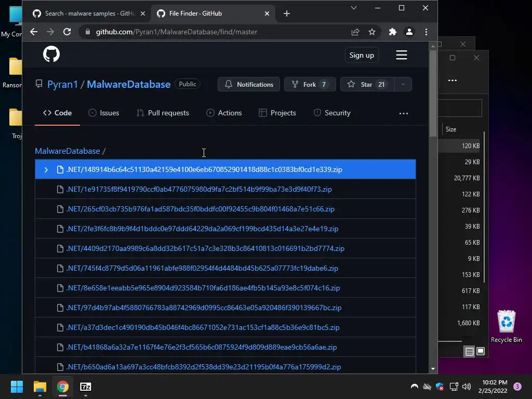Open the Projects tab
The width and height of the screenshot is (532, 399).
pos(277,113)
